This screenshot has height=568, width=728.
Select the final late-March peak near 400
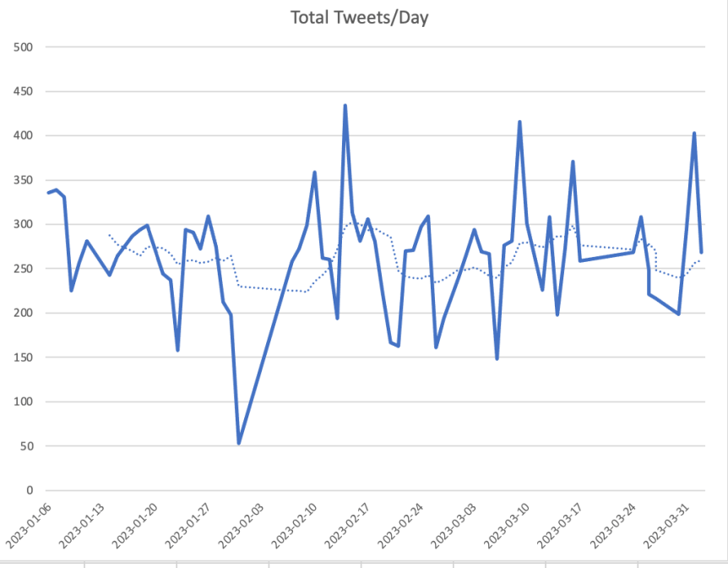(x=694, y=133)
